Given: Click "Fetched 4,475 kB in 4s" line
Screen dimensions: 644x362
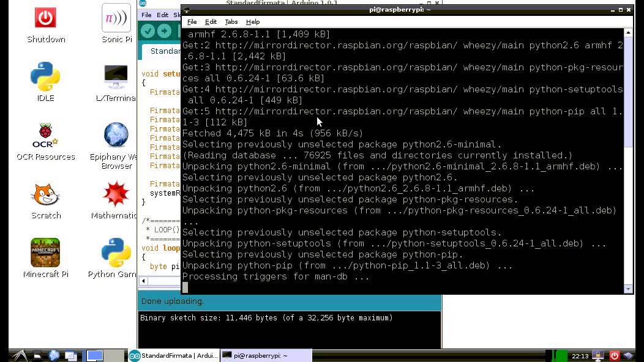Looking at the screenshot, I should (272, 133).
